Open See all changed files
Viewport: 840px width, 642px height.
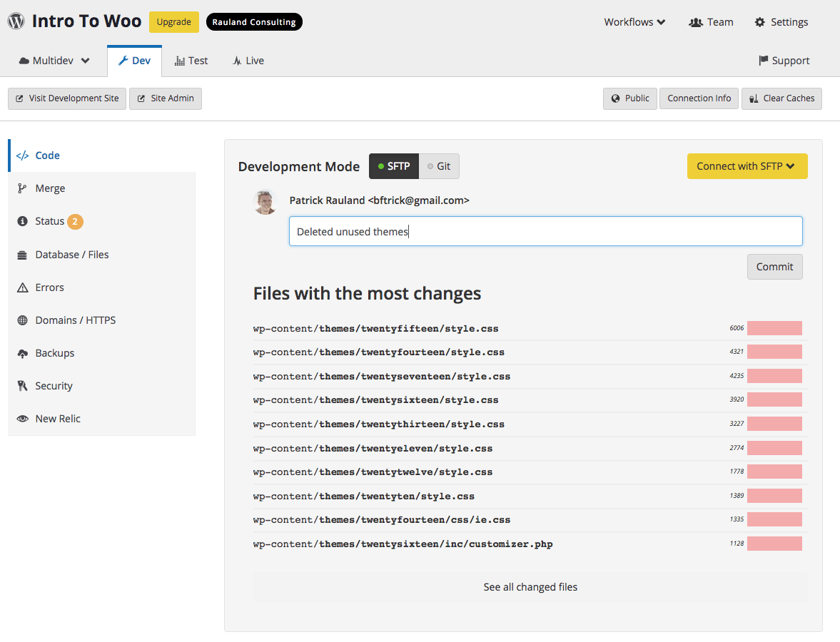(x=530, y=586)
